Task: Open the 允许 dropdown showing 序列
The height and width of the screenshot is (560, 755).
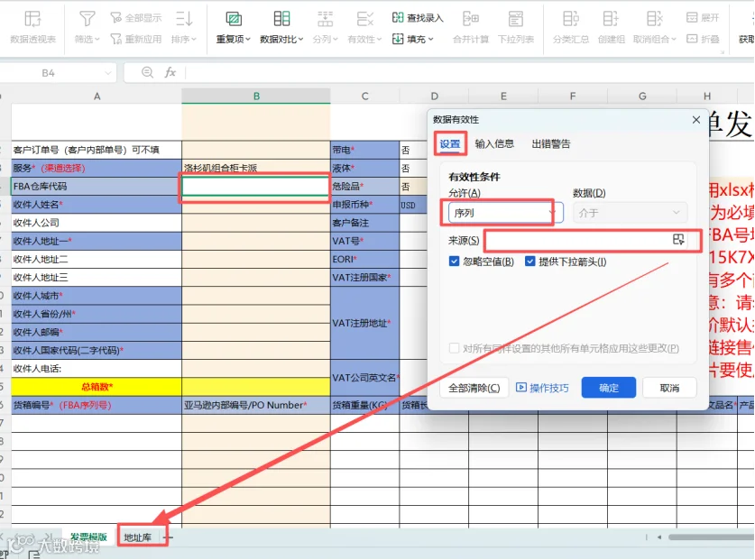Action: point(505,213)
